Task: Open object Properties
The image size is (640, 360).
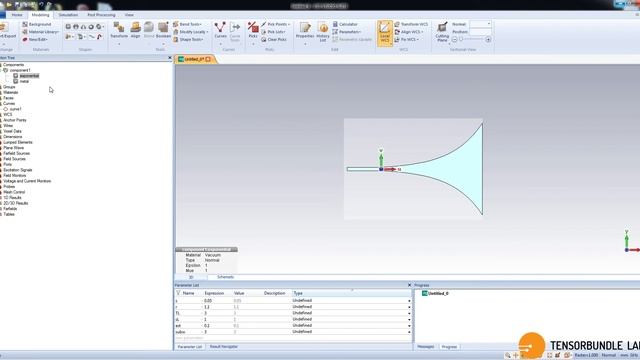Action: [305, 30]
